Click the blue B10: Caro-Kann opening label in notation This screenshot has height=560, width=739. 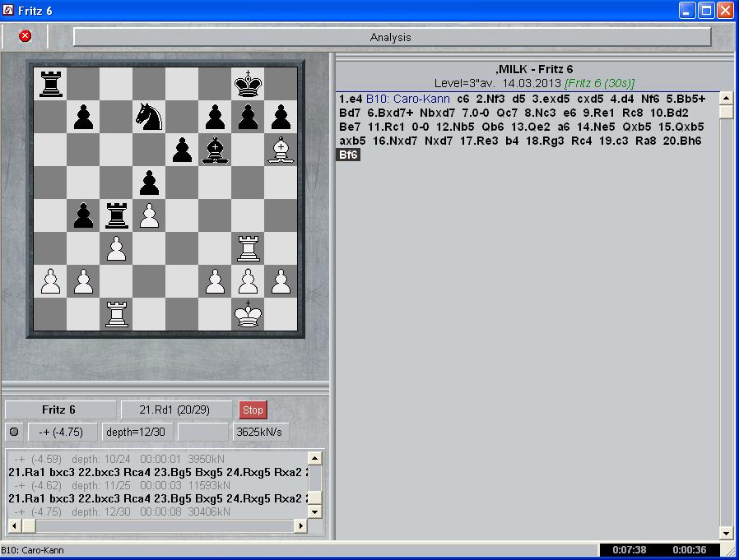click(x=407, y=99)
